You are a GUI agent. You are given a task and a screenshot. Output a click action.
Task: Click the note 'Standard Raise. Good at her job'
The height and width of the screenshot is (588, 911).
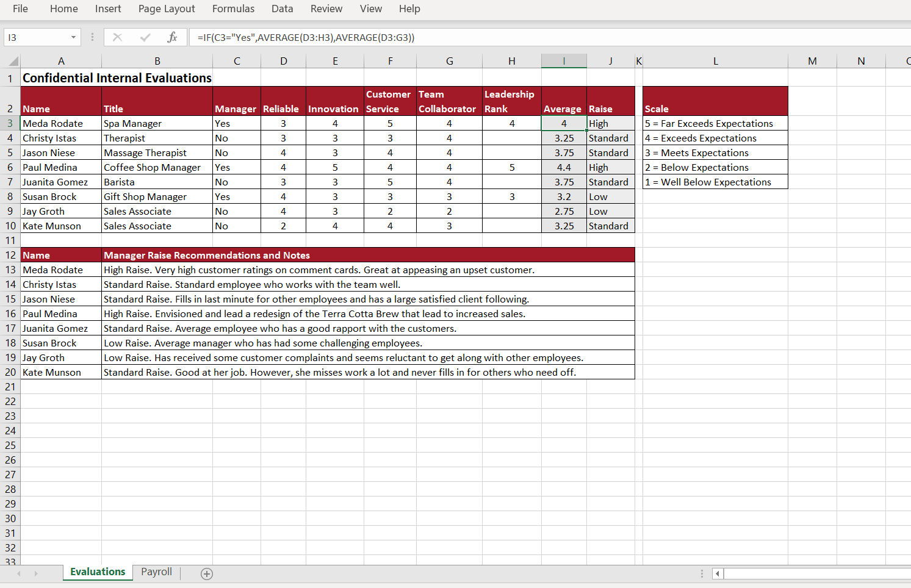coord(368,372)
